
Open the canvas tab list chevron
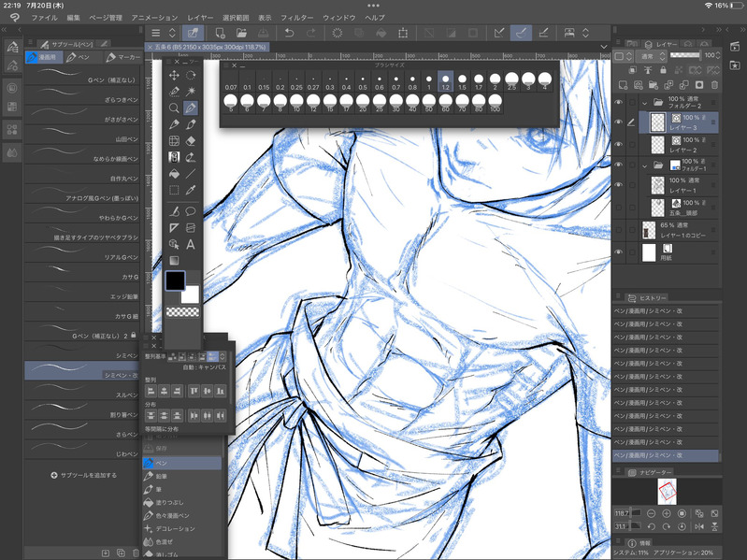604,47
